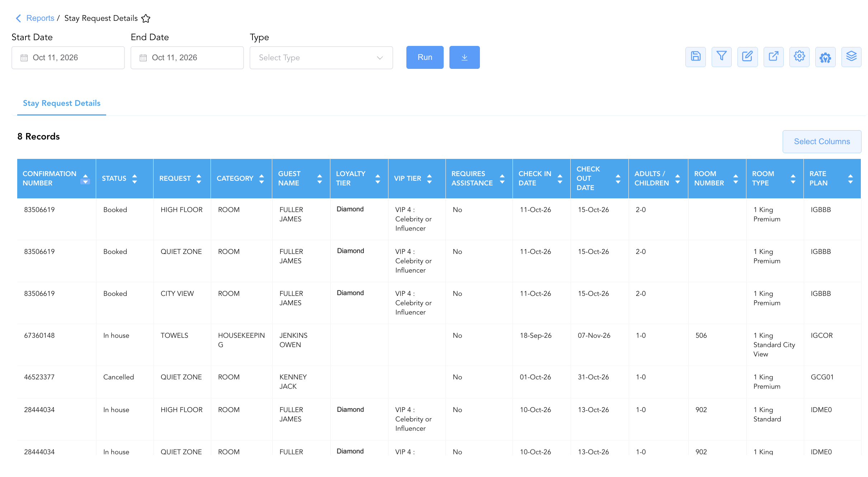Viewport: 868px width, 477px height.
Task: Go back using the left chevron arrow
Action: [x=18, y=18]
